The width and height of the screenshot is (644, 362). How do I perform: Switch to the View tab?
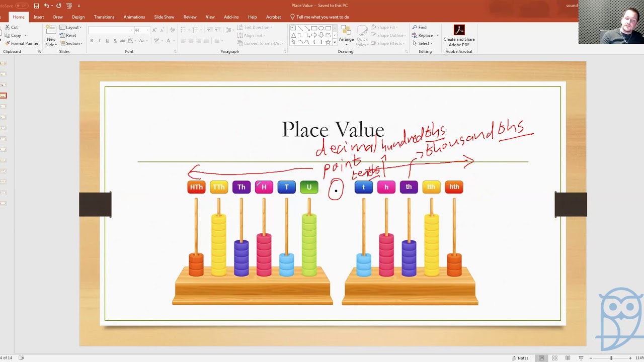click(x=210, y=17)
